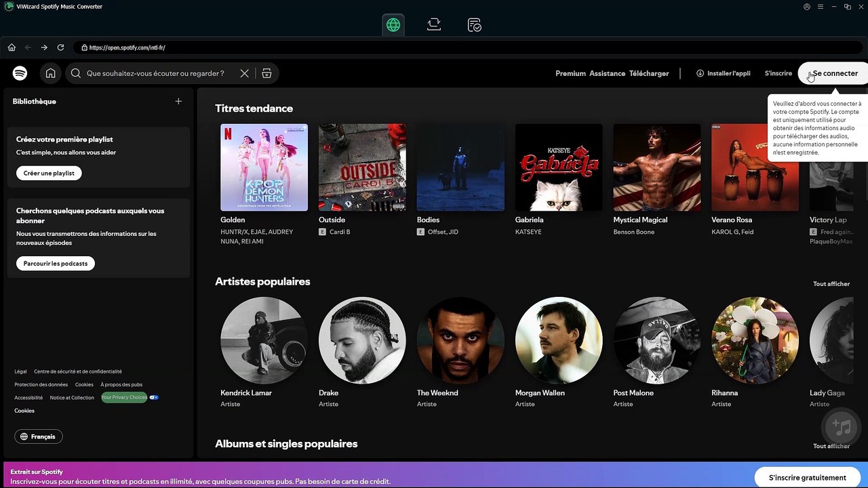The height and width of the screenshot is (488, 868).
Task: Open Rihanna's artist photo
Action: tap(755, 340)
